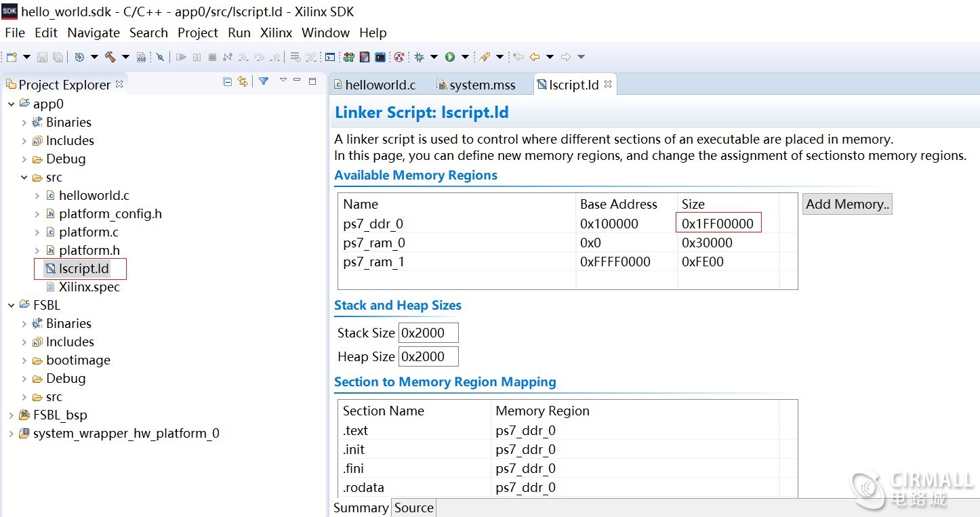Image resolution: width=980 pixels, height=517 pixels.
Task: Open the Debug bug dropdown arrow
Action: click(434, 57)
